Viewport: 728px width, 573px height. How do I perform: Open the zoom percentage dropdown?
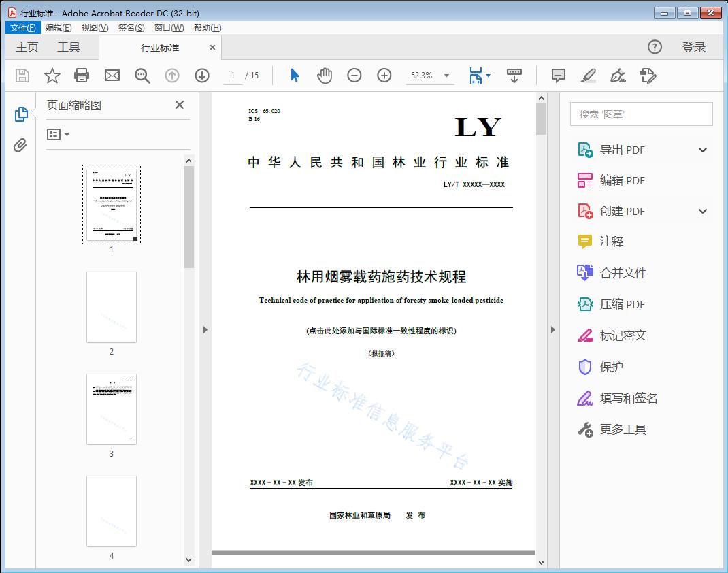pyautogui.click(x=446, y=76)
